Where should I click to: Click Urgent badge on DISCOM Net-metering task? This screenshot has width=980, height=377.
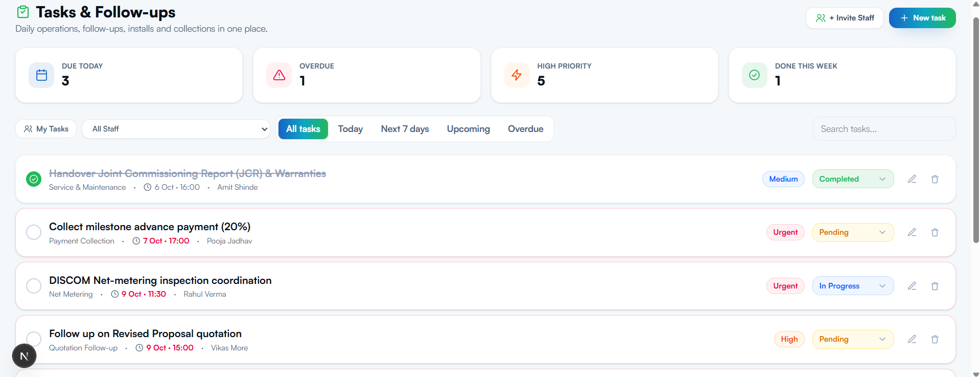[785, 286]
